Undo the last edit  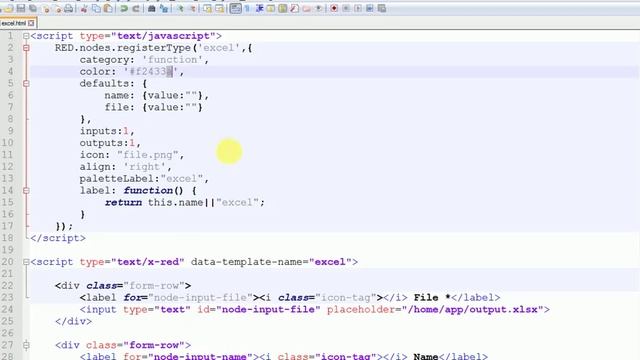[124, 8]
